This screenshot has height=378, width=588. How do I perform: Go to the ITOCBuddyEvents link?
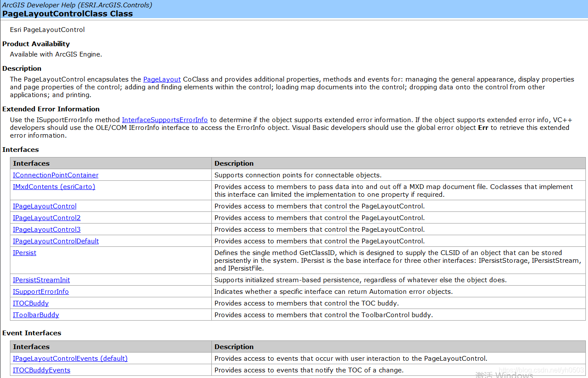(x=41, y=370)
